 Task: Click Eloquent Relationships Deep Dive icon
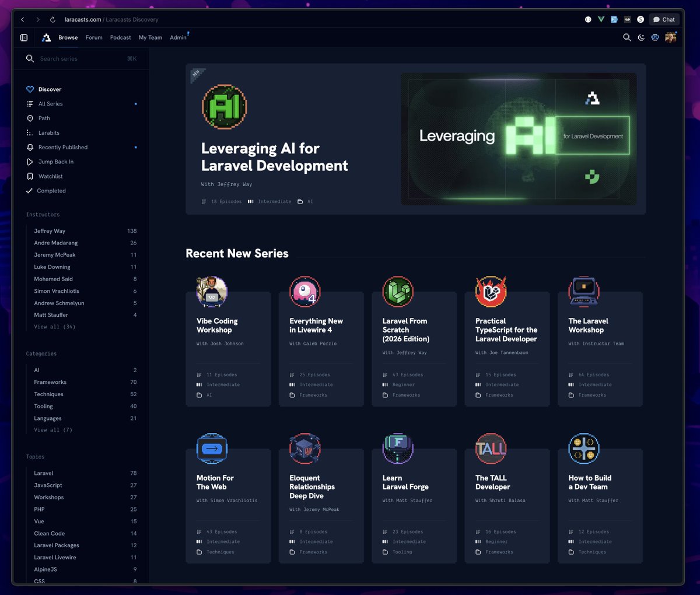click(304, 449)
